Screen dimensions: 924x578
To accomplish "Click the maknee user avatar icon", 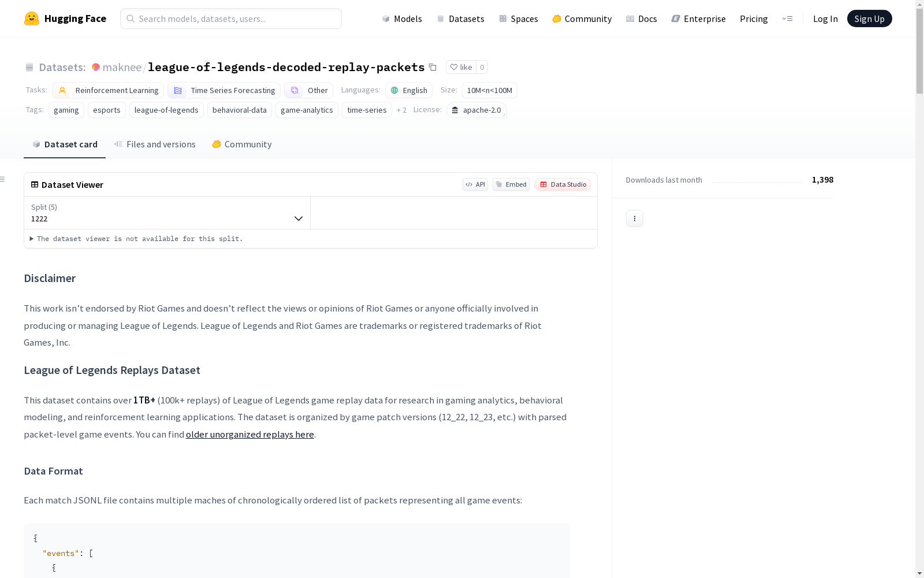I will click(x=96, y=67).
